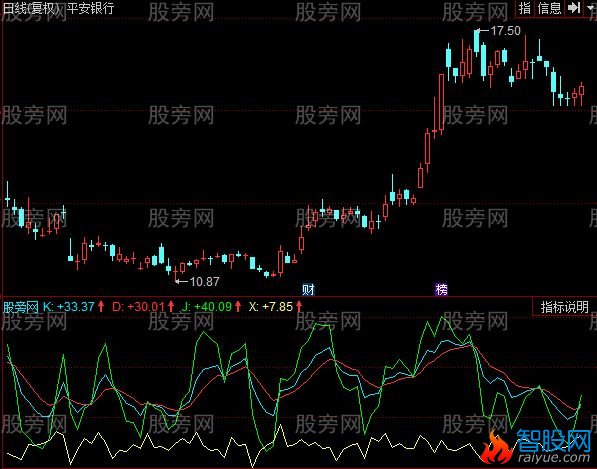Image resolution: width=597 pixels, height=469 pixels.
Task: Click the 平安银行 stock name
Action: (x=91, y=8)
